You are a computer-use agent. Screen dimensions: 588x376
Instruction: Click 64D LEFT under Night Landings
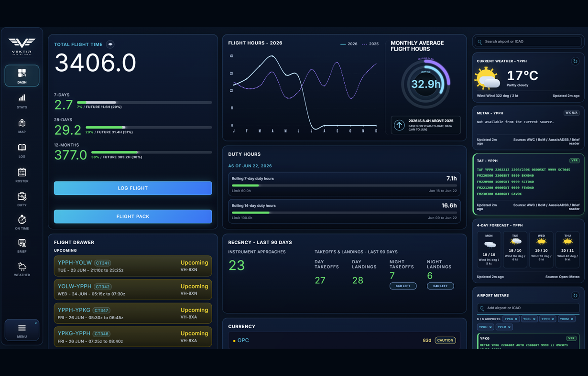click(x=440, y=286)
